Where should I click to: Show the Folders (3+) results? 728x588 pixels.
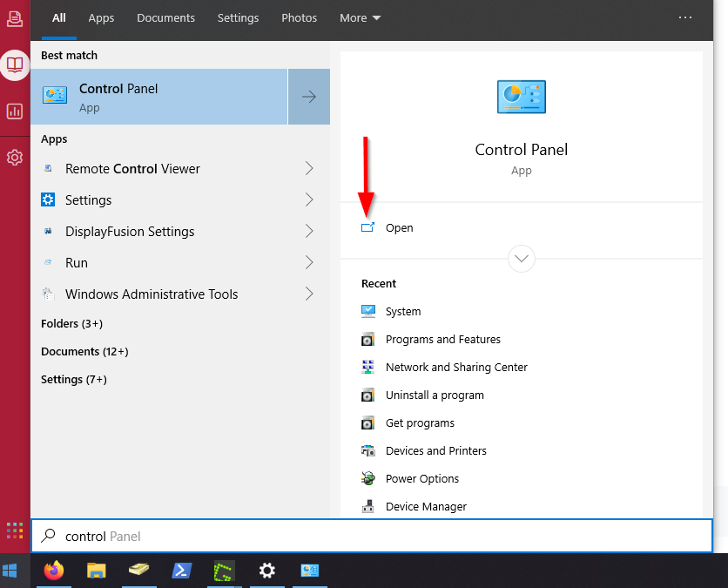click(71, 323)
